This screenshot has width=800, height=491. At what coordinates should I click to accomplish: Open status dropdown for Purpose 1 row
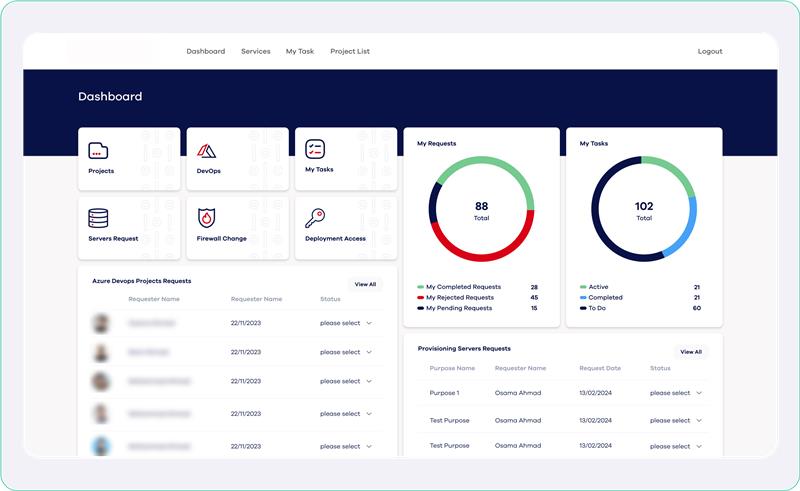tap(676, 393)
